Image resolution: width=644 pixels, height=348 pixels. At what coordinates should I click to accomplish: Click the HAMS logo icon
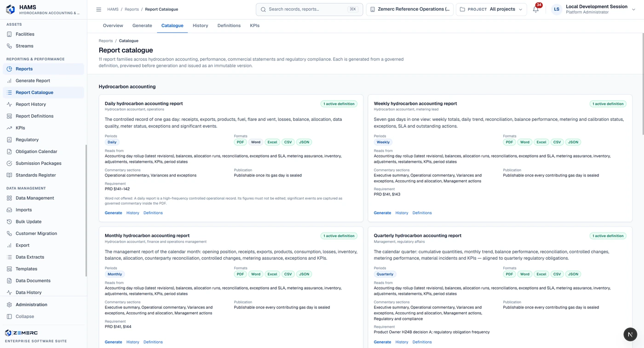tap(10, 9)
